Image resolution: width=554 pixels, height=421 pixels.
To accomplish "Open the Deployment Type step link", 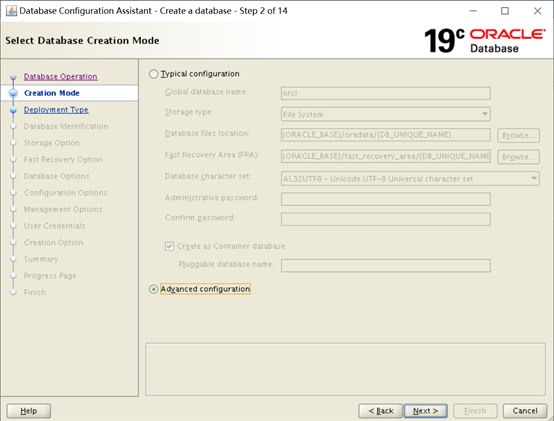I will click(56, 110).
